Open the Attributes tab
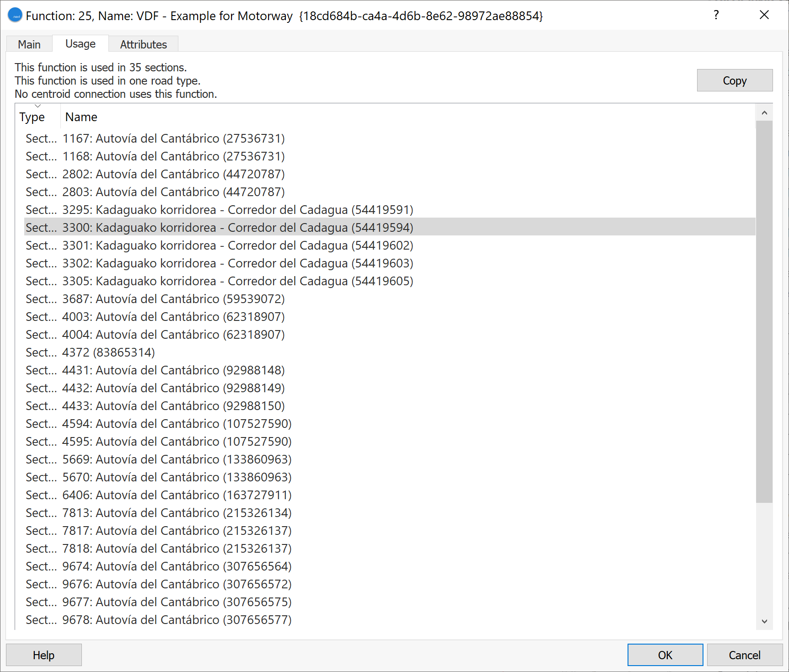 [x=143, y=44]
